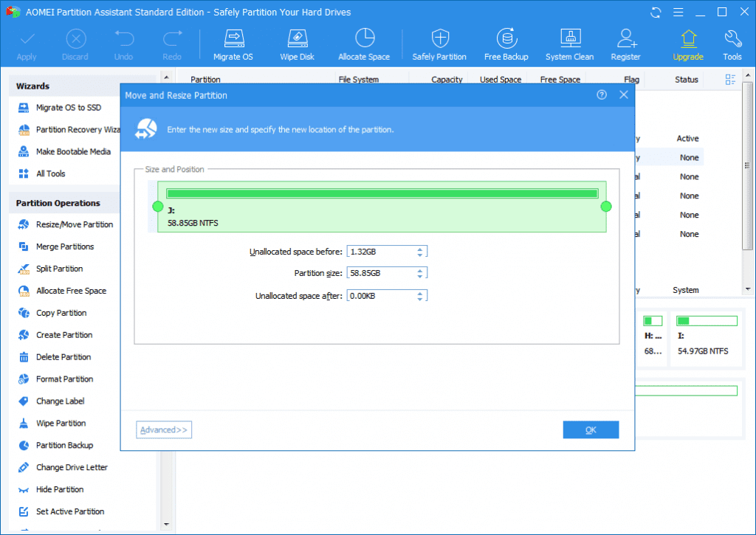Expand Advanced options in the dialog
This screenshot has height=535, width=756.
pos(163,429)
